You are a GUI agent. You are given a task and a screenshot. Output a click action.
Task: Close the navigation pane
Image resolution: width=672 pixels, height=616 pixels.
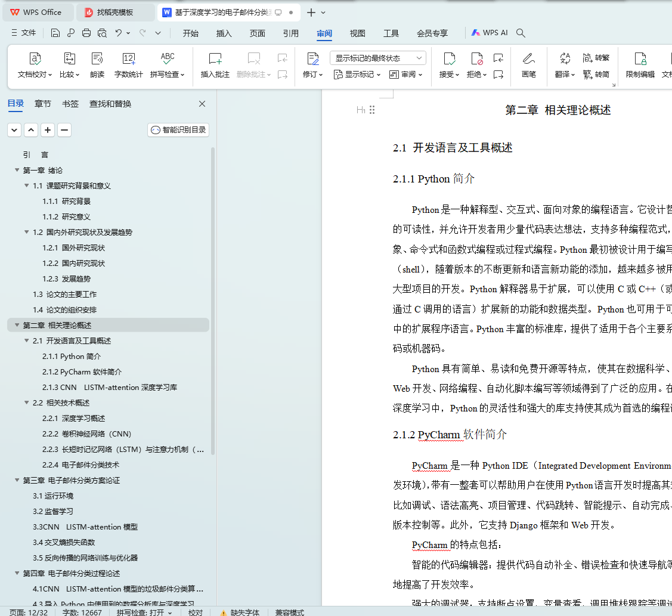point(202,104)
